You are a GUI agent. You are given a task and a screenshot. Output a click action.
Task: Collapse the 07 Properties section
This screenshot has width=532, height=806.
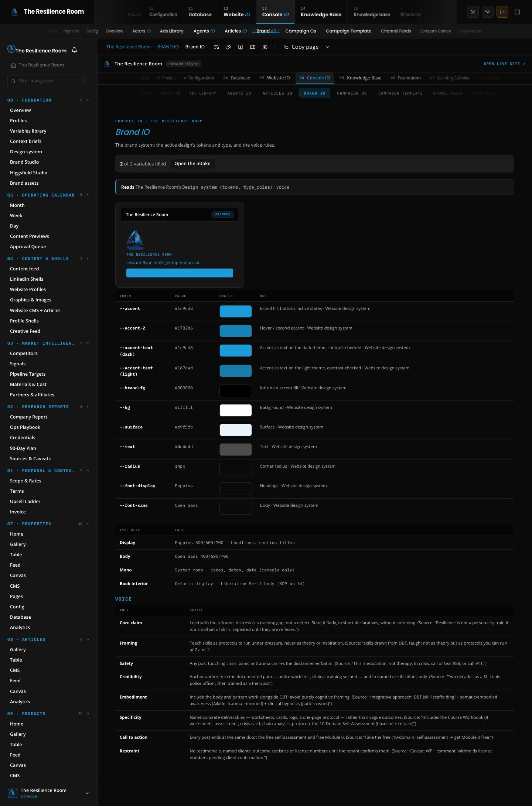[88, 524]
